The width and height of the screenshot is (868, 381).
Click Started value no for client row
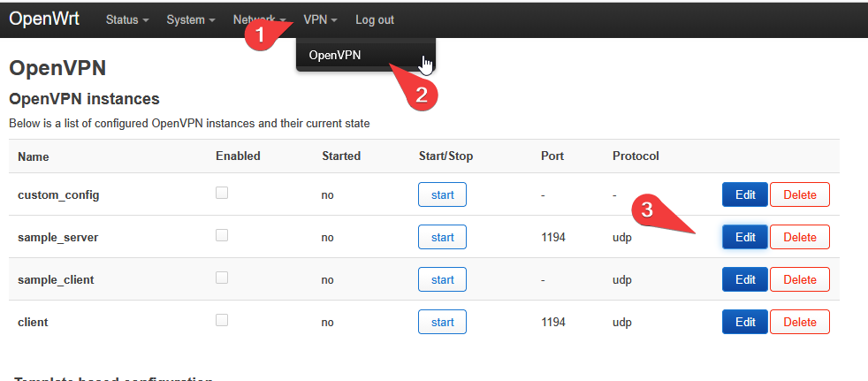tap(328, 323)
